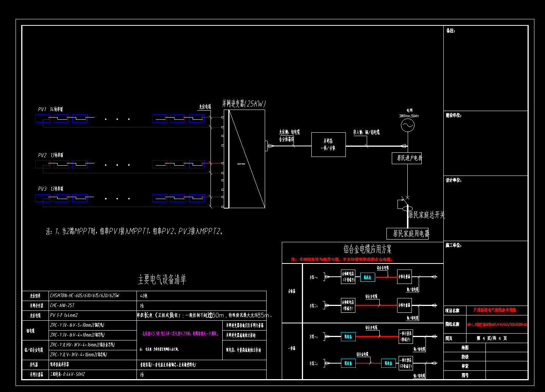Click the ZRC-YJV-1kV-4×10mm2 copper cable cell
545x392 pixels.
(93, 335)
